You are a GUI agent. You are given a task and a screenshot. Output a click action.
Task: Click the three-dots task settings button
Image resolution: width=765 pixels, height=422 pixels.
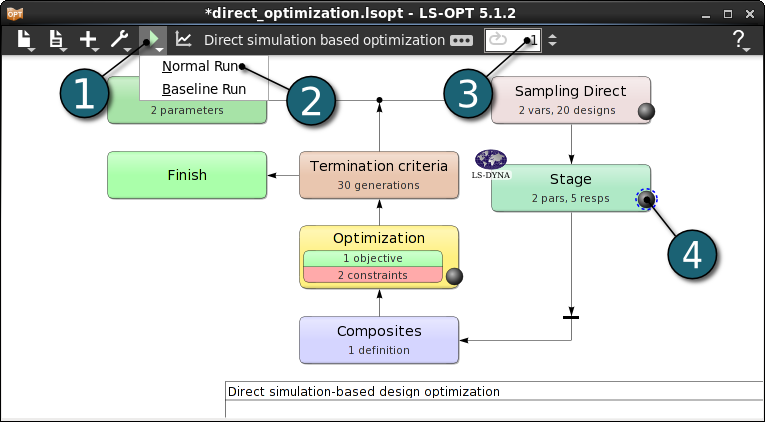[461, 40]
